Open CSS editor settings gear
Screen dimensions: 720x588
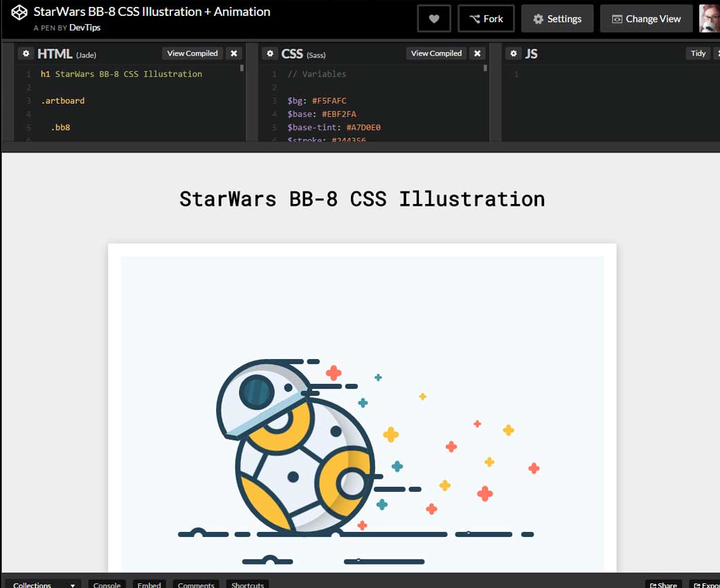coord(270,53)
